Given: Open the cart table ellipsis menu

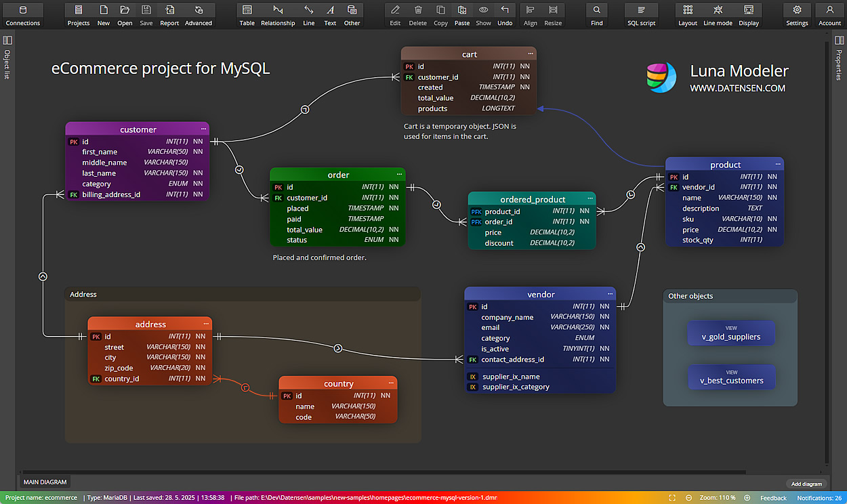Looking at the screenshot, I should (x=531, y=54).
